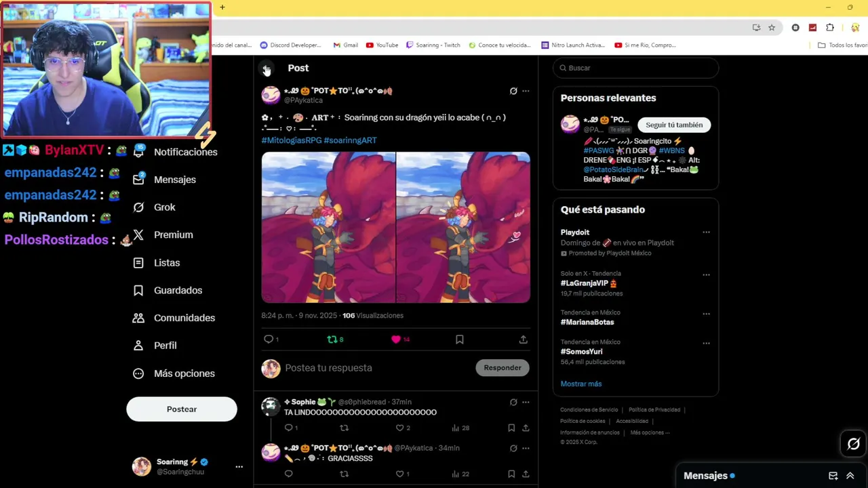868x488 pixels.
Task: Open the left dragon artwork image
Action: tap(328, 227)
